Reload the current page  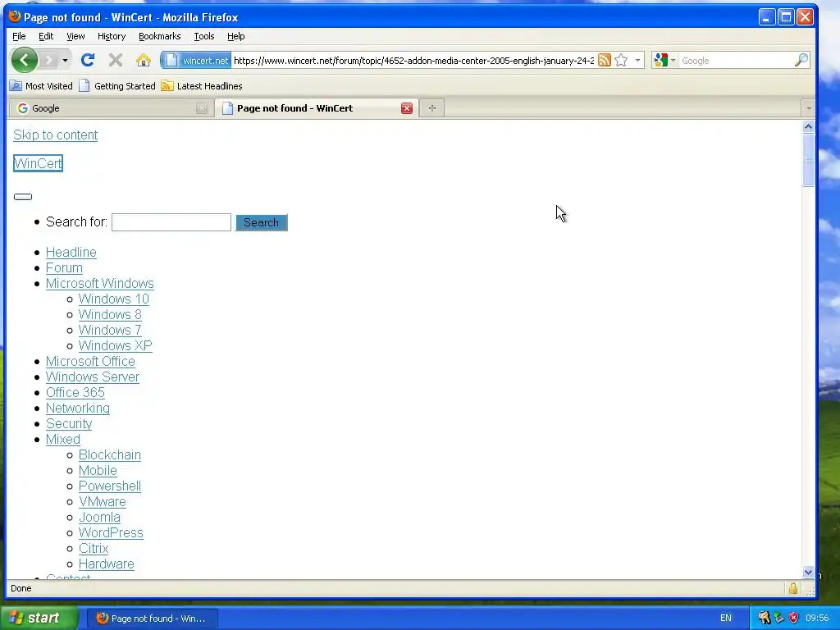pos(88,60)
